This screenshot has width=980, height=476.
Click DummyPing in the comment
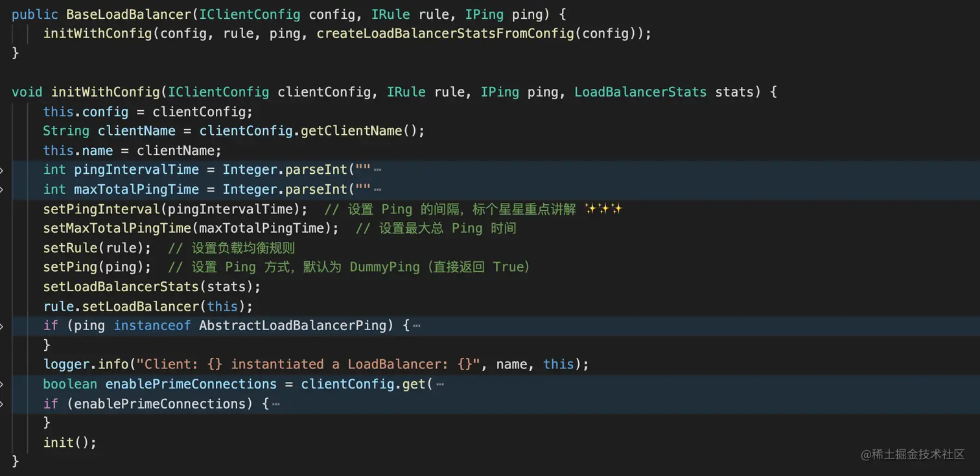tap(385, 267)
